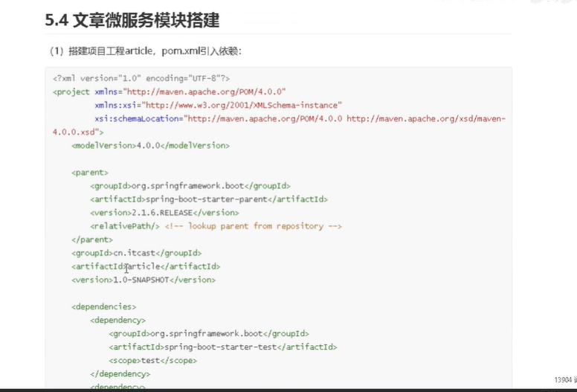
Task: Click the spring-boot-starter-parent artifactId line
Action: (209, 199)
